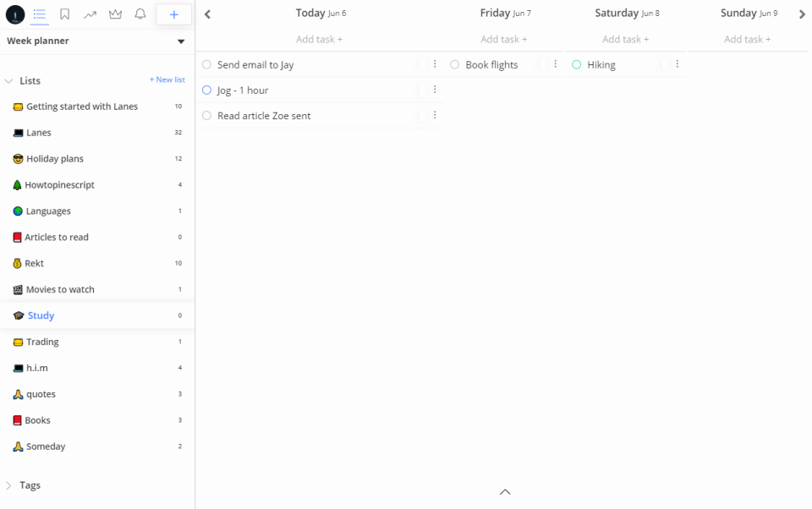Open the Holiday plans list
This screenshot has width=812, height=509.
(97, 158)
